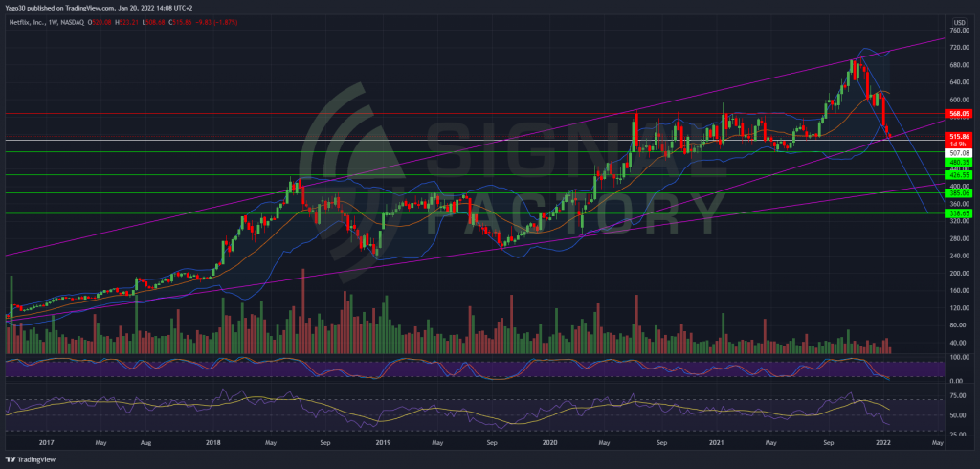Viewport: 980px width, 469px height.
Task: Click the green 338.65 support price label
Action: (959, 213)
